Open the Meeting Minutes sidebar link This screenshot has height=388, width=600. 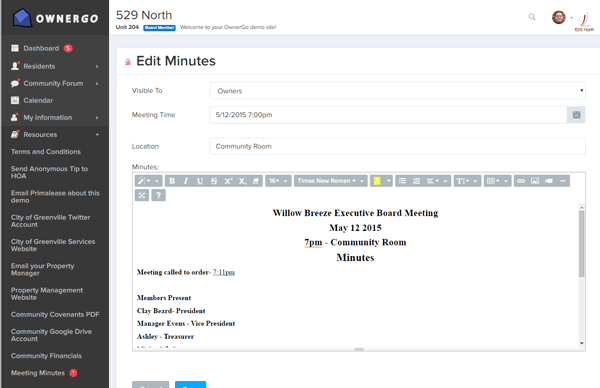tap(38, 373)
